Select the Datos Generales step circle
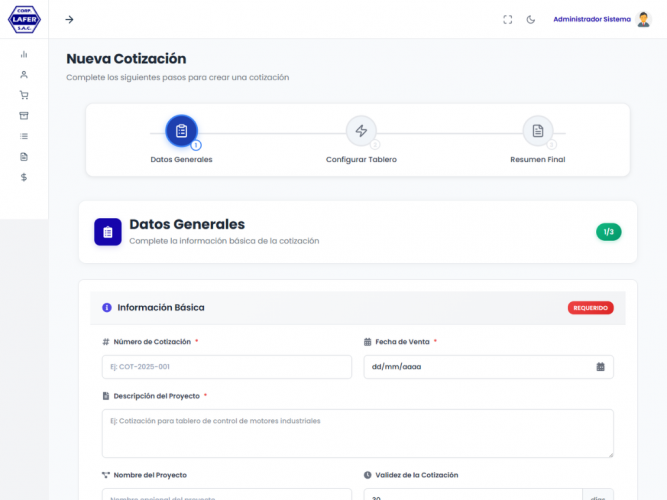This screenshot has width=667, height=500. [182, 131]
